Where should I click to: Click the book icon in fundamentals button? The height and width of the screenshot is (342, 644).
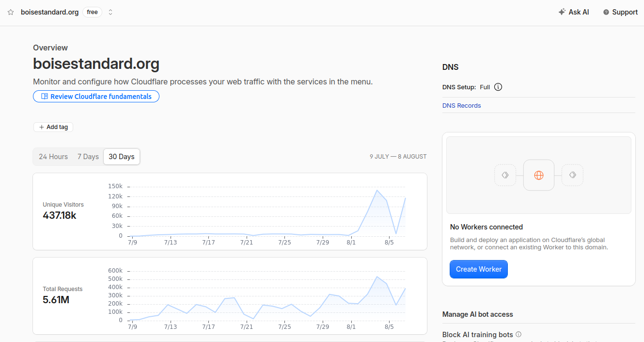(45, 97)
